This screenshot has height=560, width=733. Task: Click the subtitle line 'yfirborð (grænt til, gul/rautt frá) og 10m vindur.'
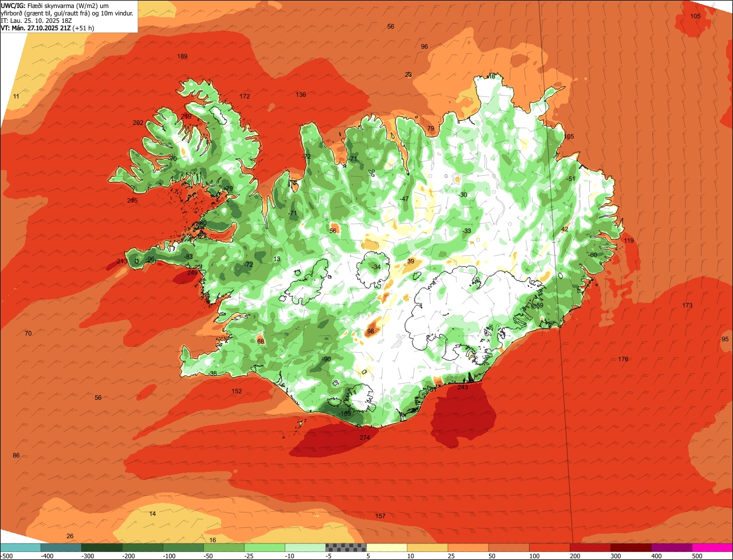(x=68, y=13)
